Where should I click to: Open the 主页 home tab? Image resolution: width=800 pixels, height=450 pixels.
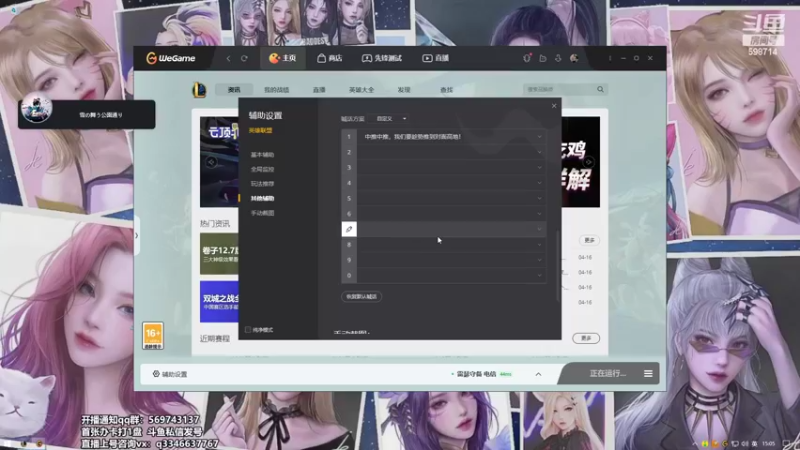point(283,58)
